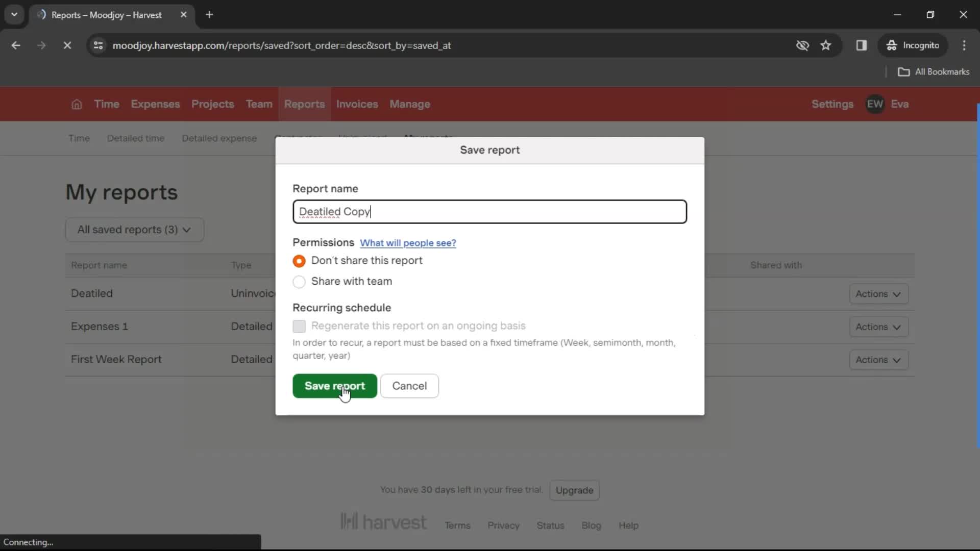Click What will people see link
This screenshot has height=551, width=980.
click(x=407, y=243)
